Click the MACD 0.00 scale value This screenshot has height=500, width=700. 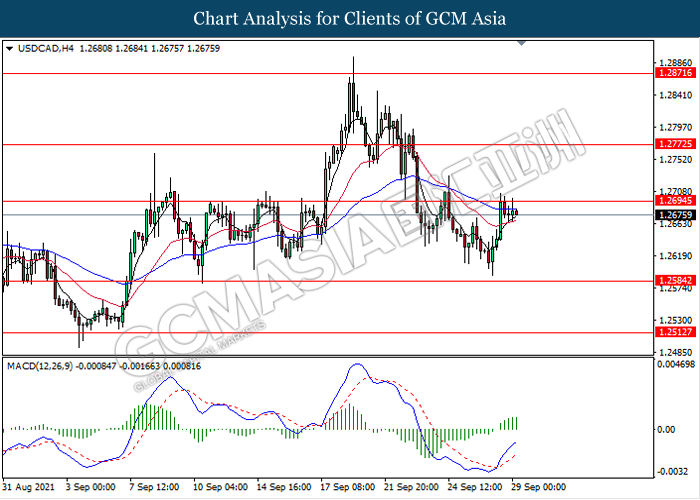click(x=666, y=429)
